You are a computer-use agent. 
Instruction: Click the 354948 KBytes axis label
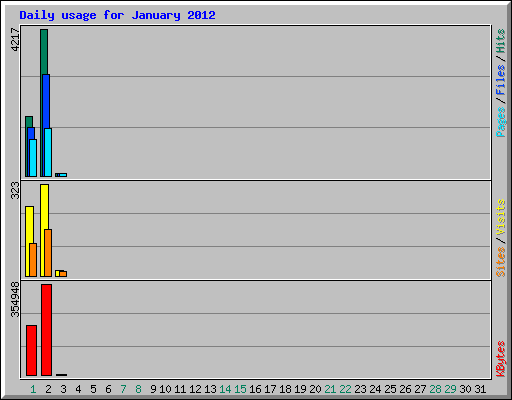[15, 299]
